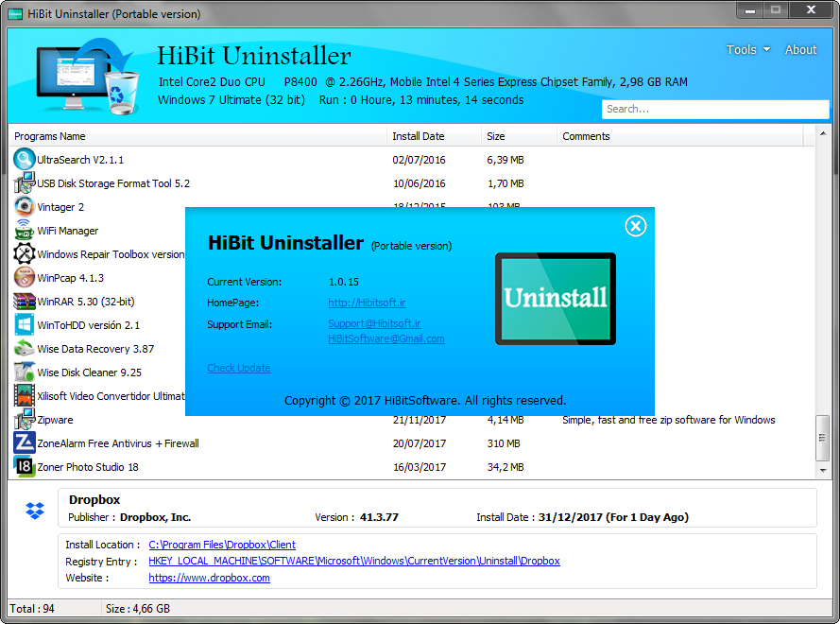Select the Zoner Photo Studio 18 icon
The width and height of the screenshot is (840, 624).
pos(25,467)
